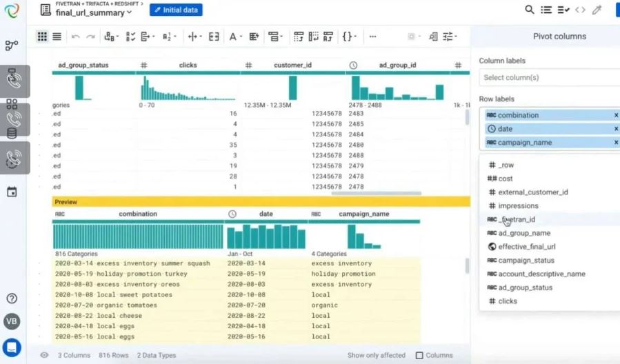Select effective_final_url from the column list
The height and width of the screenshot is (364, 620).
click(x=550, y=247)
